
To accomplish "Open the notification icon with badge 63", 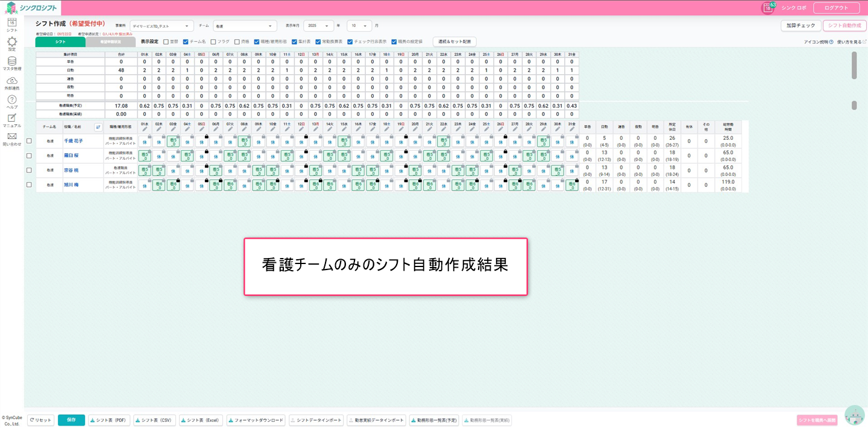I will tap(768, 8).
